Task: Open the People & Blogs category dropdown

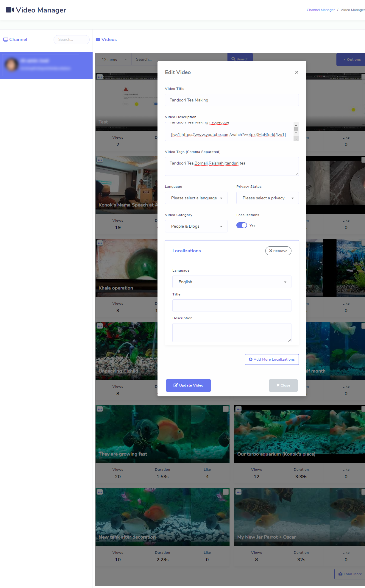Action: pyautogui.click(x=196, y=226)
